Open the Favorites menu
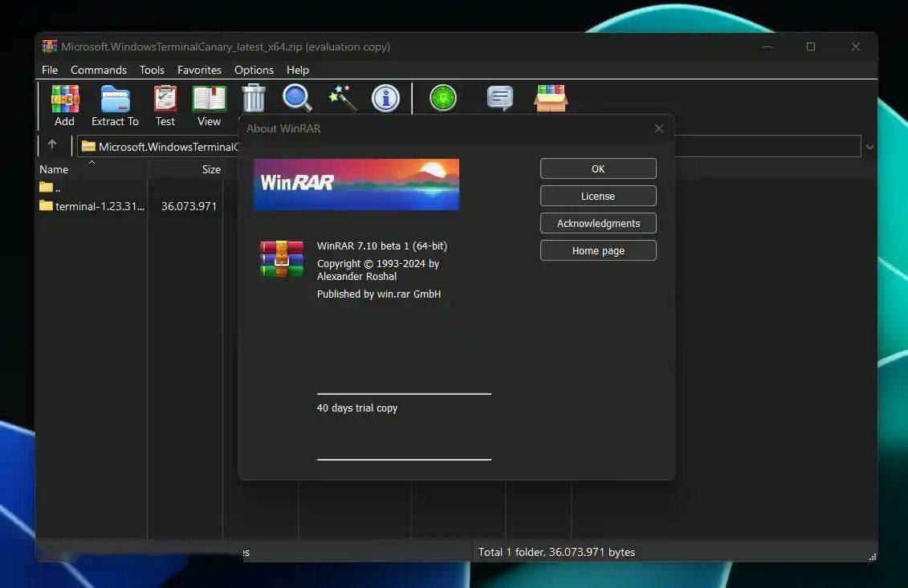Screen dimensions: 908x588 199,70
